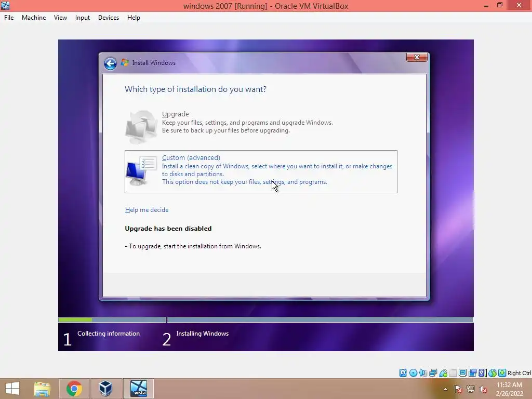Click the display monitor status icon
The width and height of the screenshot is (532, 399).
click(x=462, y=373)
